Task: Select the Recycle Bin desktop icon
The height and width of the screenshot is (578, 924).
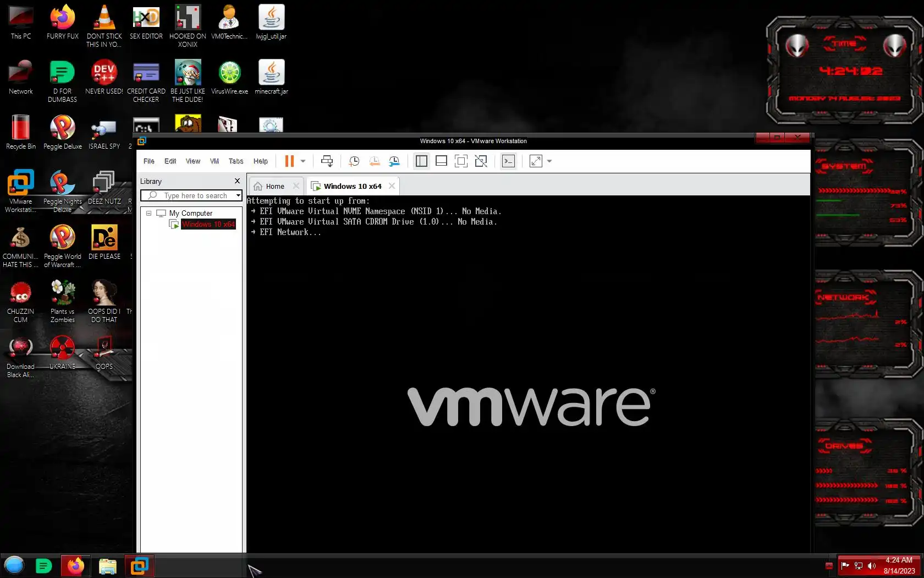Action: point(21,133)
